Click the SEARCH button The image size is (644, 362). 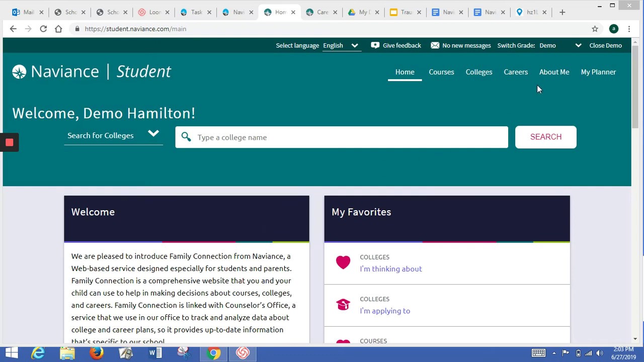click(x=546, y=137)
